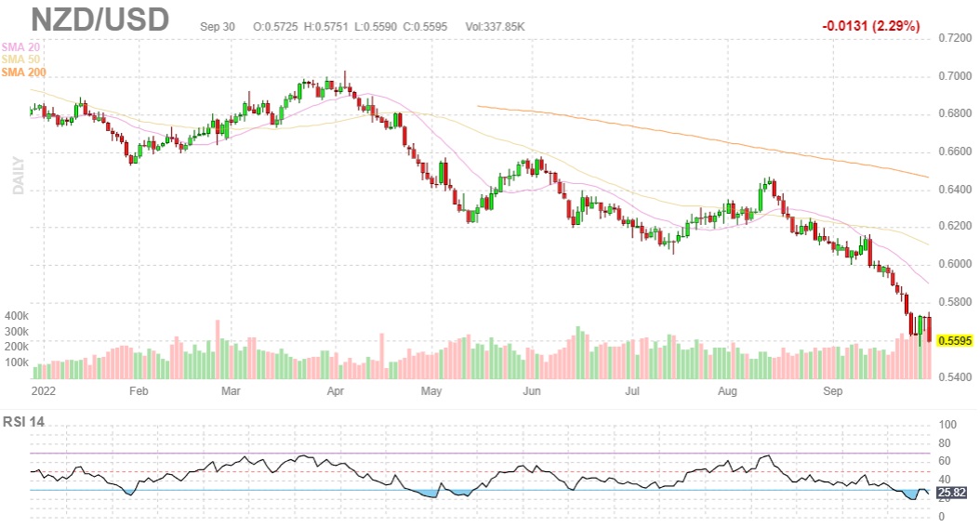Click the Jun time axis label
Viewport: 980px width, 527px height.
pyautogui.click(x=531, y=391)
